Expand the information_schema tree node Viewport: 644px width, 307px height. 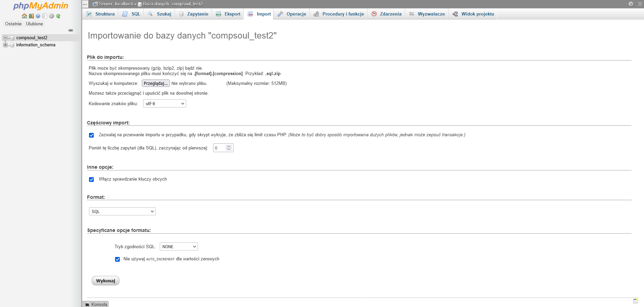[5, 45]
